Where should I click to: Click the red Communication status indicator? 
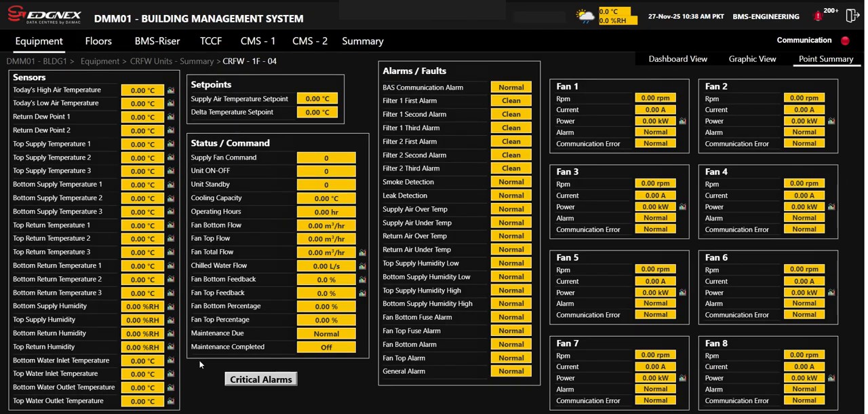pos(845,41)
